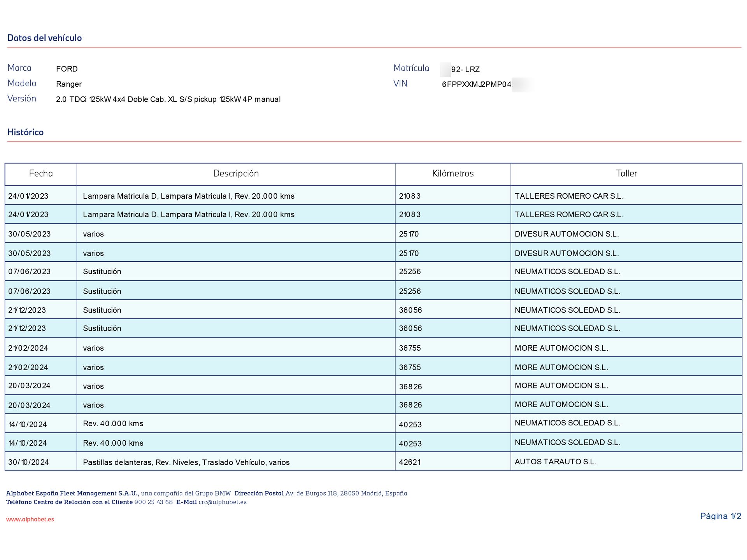Select the phone number '900 25 43 68'
Image resolution: width=747 pixels, height=560 pixels.
point(154,502)
